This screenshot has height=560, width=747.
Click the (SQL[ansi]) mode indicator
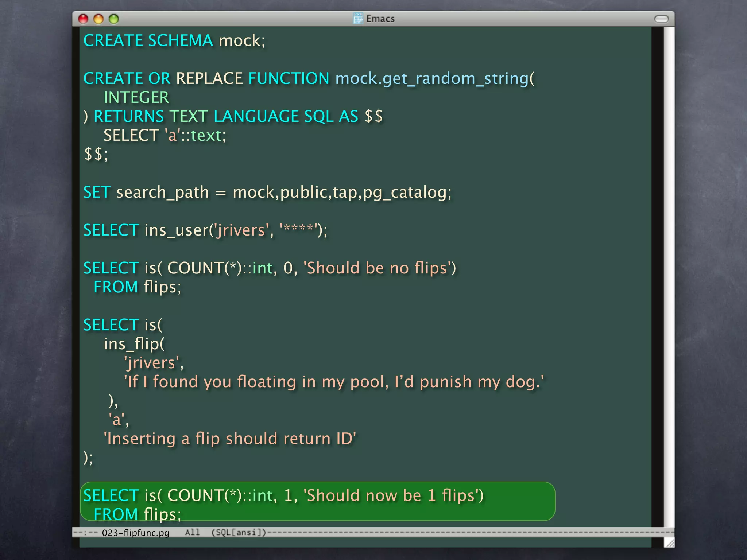tap(239, 532)
